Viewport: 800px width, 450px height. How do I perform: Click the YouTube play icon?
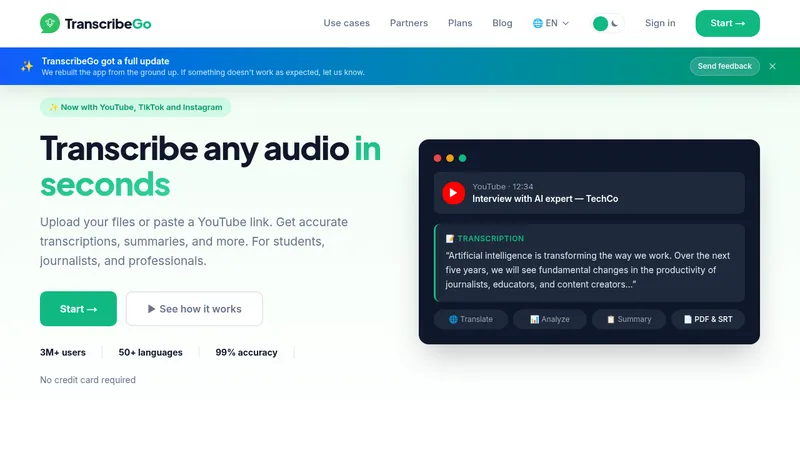click(x=453, y=193)
